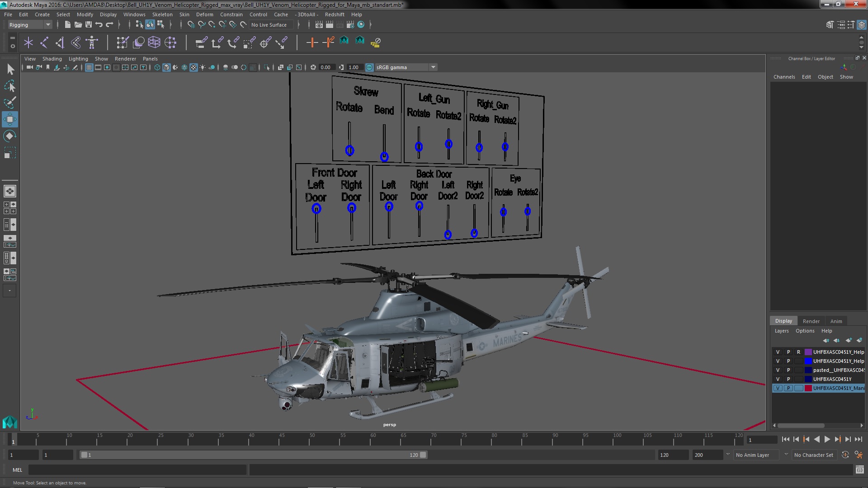Click the playback end time field 120

[673, 455]
